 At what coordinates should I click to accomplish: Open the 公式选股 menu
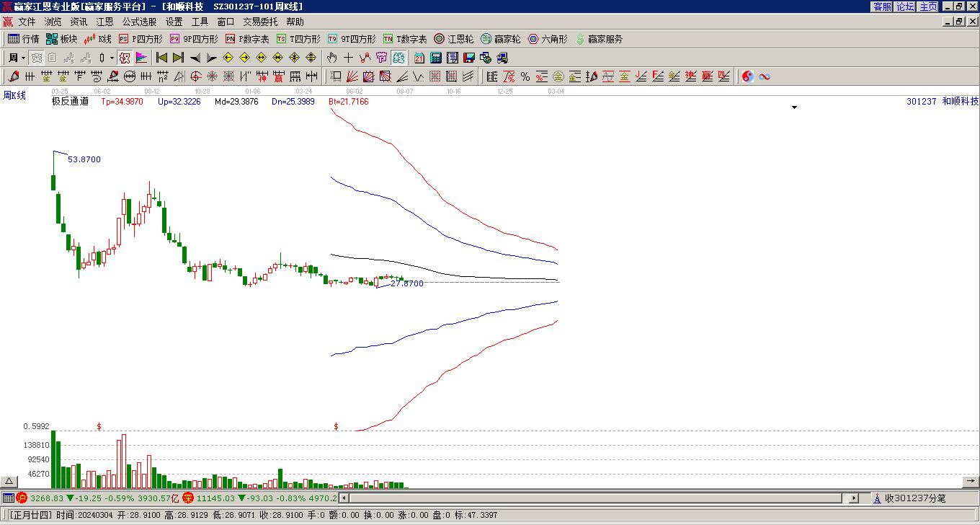click(139, 22)
